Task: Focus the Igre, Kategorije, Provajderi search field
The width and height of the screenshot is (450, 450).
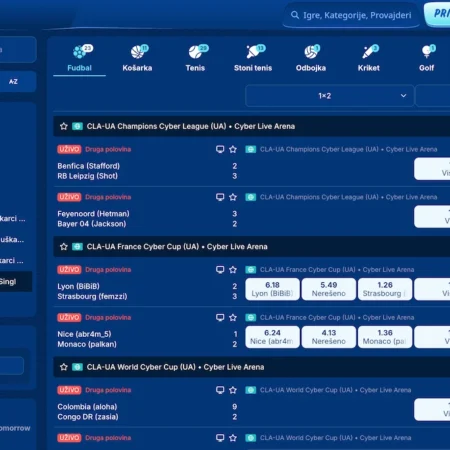Action: pyautogui.click(x=351, y=15)
